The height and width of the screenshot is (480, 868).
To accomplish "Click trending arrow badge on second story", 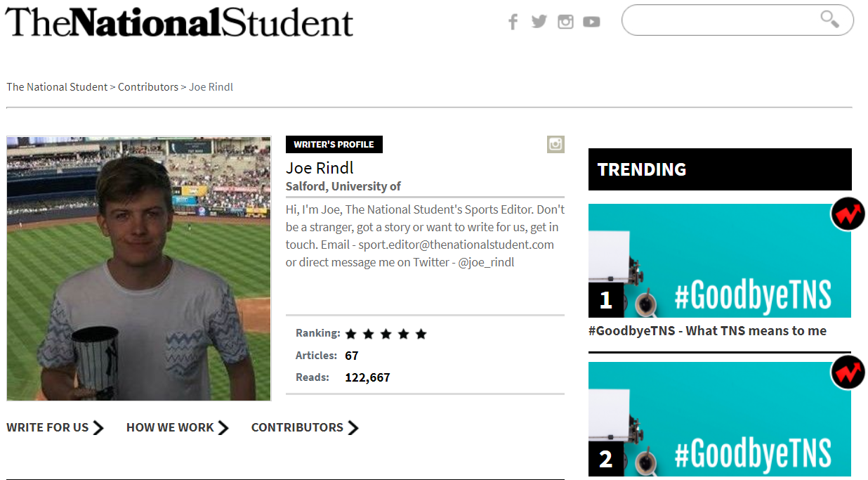I will point(848,373).
